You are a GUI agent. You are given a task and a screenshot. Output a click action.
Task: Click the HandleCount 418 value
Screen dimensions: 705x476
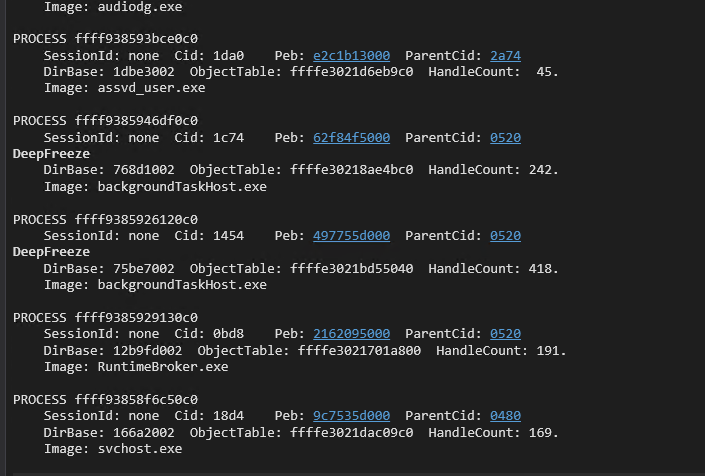pyautogui.click(x=543, y=268)
